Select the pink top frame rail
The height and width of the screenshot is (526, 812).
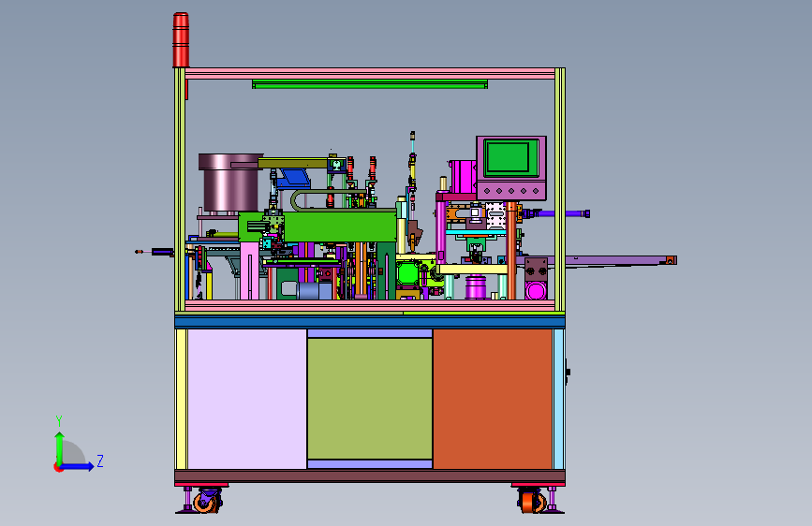click(370, 74)
